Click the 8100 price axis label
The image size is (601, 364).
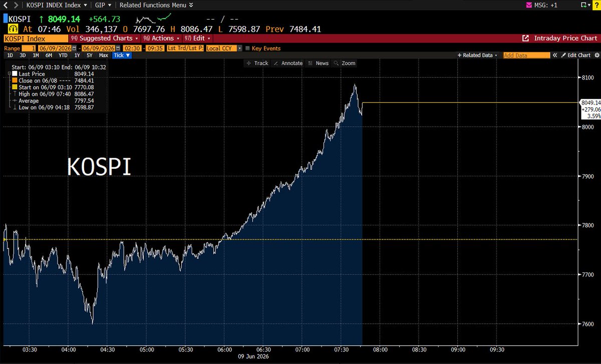[587, 78]
